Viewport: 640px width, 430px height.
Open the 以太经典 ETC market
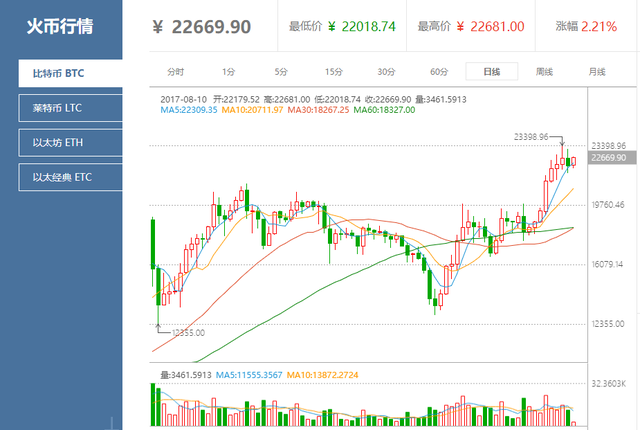point(62,178)
